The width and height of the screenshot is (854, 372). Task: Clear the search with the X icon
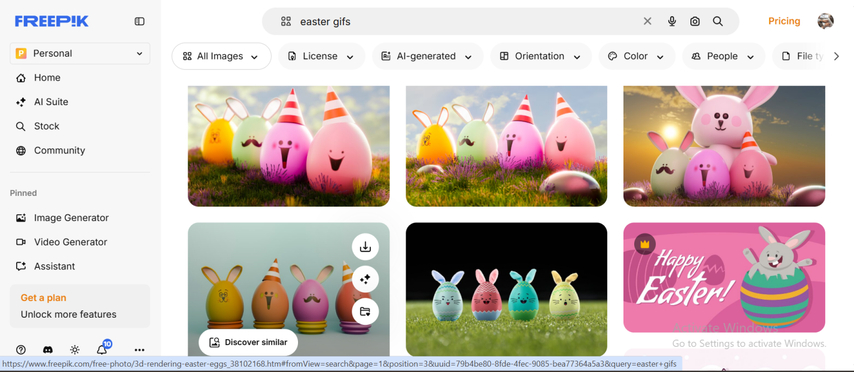pos(647,21)
